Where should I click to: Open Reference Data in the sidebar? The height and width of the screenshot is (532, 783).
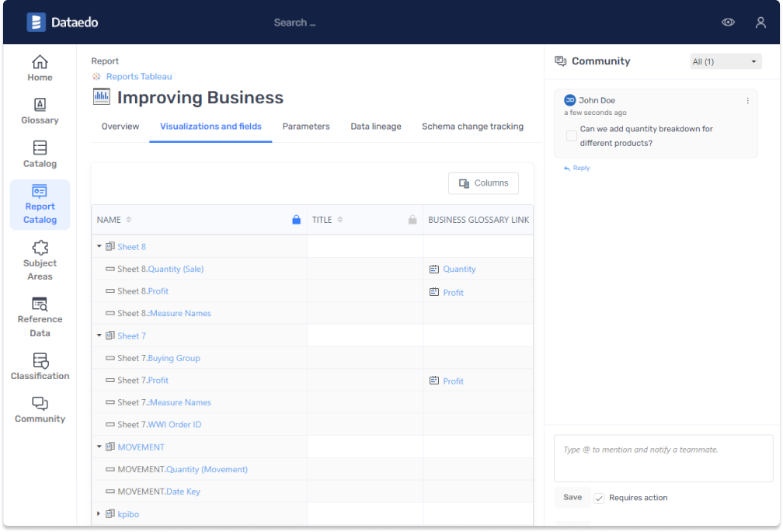click(40, 304)
